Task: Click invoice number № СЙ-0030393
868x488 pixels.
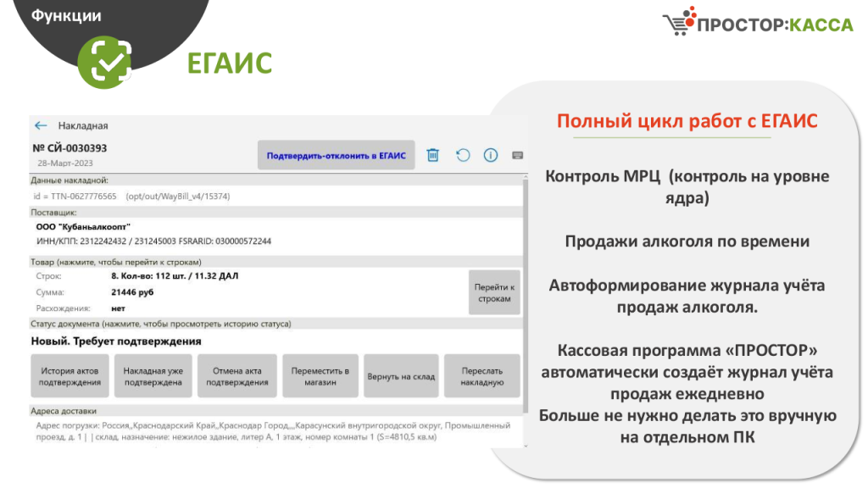Action: (70, 148)
